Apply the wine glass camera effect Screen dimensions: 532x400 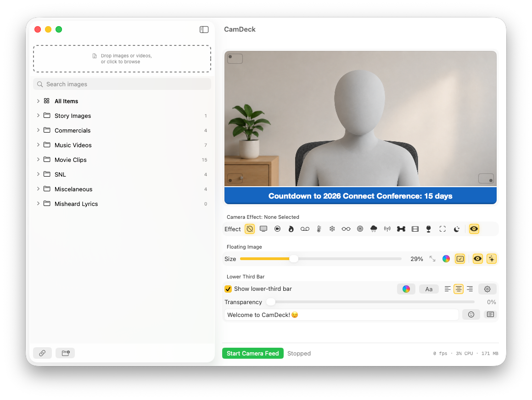[429, 229]
